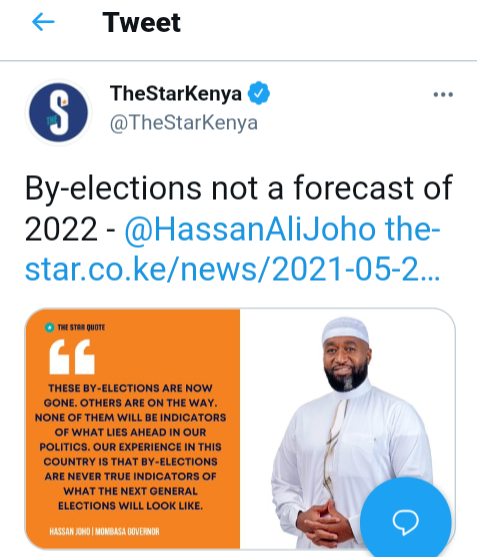Tap the floating reply bubble button
The height and width of the screenshot is (557, 477).
tap(406, 521)
